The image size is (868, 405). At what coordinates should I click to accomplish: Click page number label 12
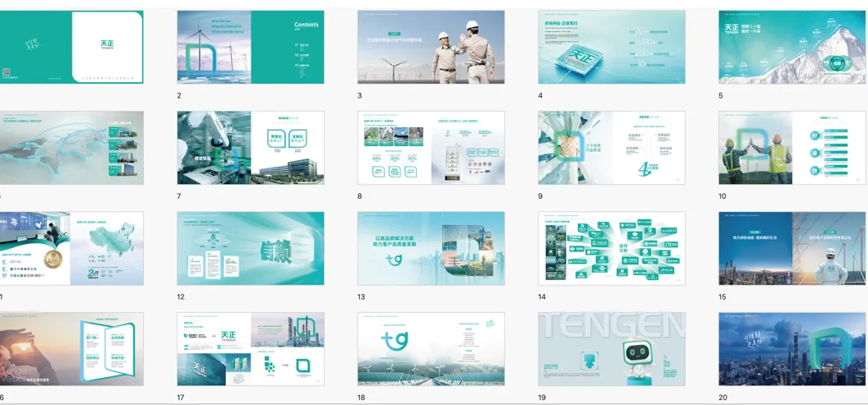[181, 297]
